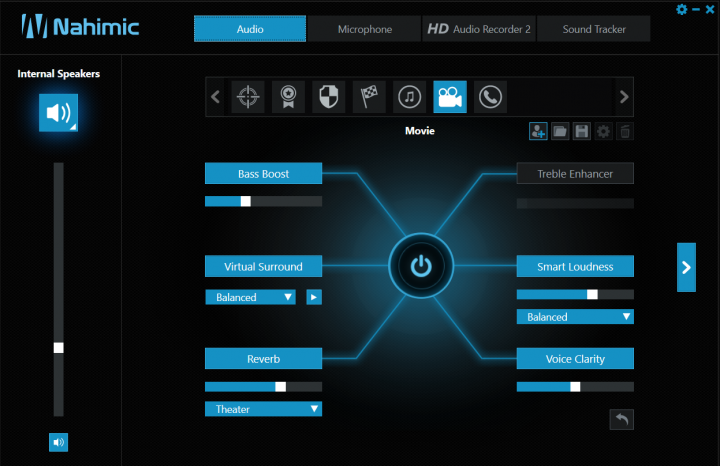Adjust the Reverb slider
The width and height of the screenshot is (720, 466).
(263, 387)
